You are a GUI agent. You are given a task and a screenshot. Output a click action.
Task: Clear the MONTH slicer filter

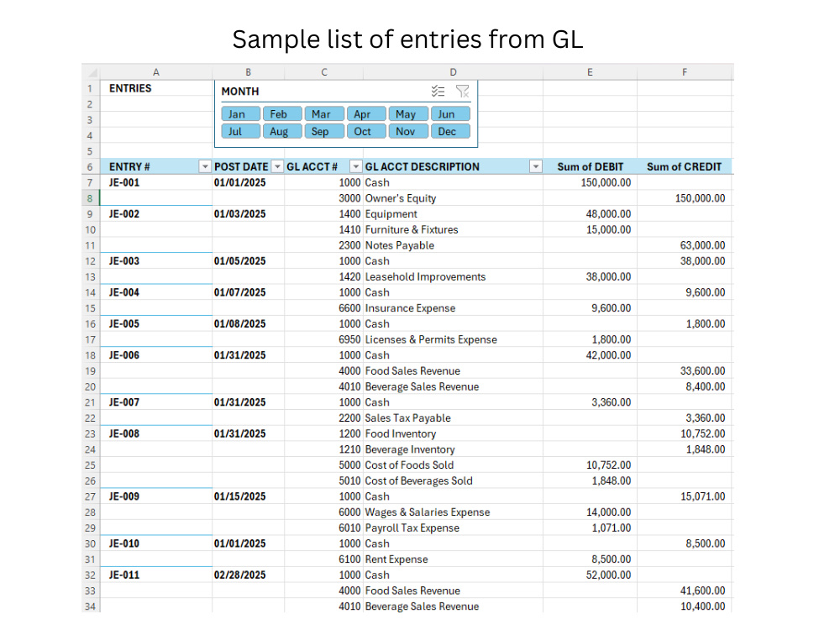[462, 91]
